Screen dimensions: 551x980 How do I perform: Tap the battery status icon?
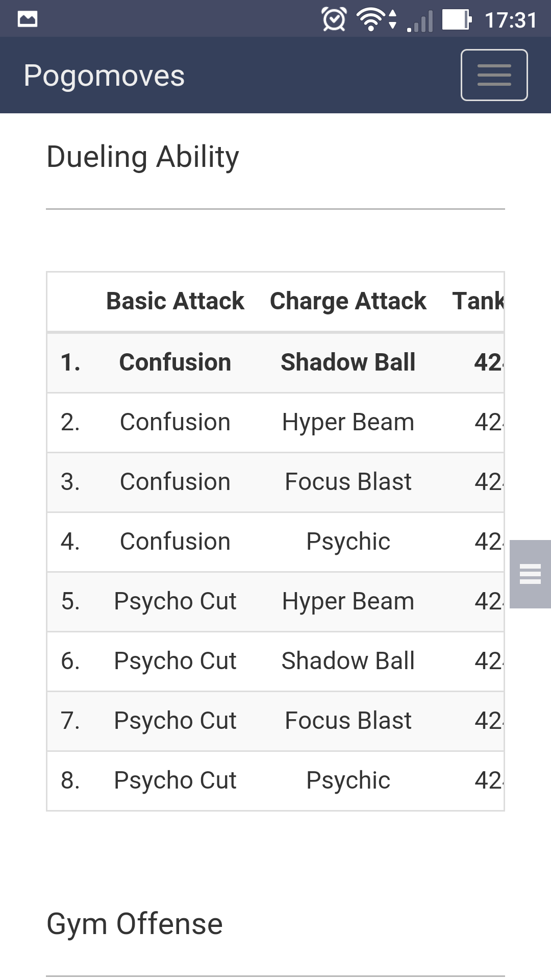[457, 19]
